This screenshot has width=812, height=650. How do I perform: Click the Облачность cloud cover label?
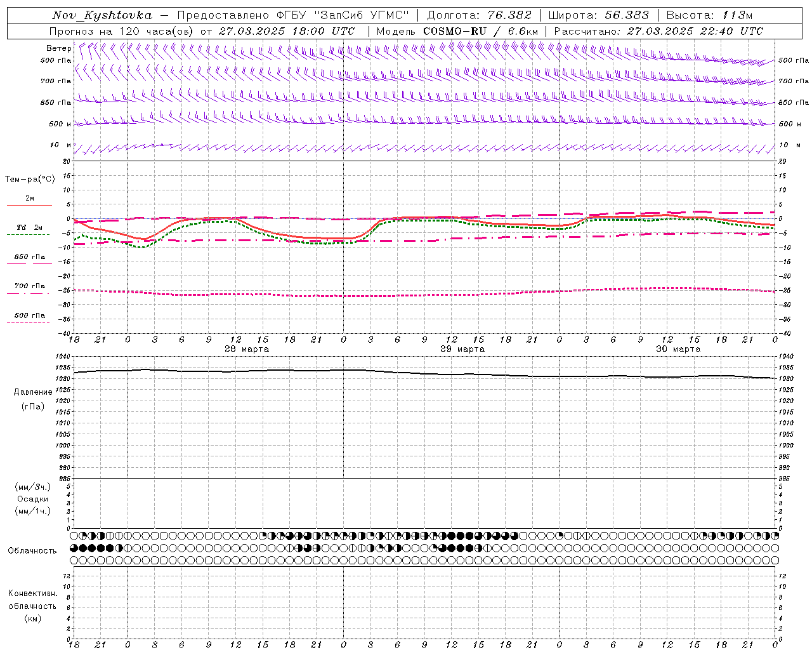[32, 550]
